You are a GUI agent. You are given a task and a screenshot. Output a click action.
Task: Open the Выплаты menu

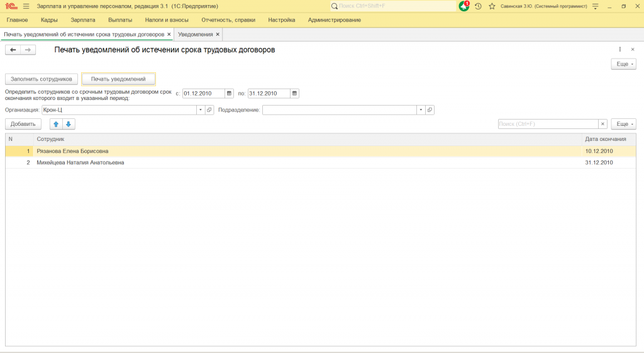tap(120, 20)
